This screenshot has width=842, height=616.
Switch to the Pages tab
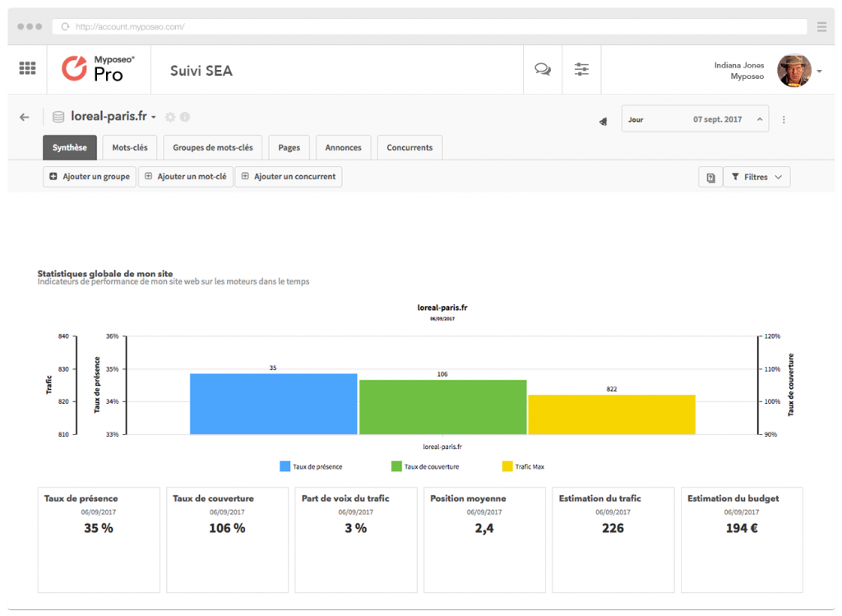tap(289, 148)
